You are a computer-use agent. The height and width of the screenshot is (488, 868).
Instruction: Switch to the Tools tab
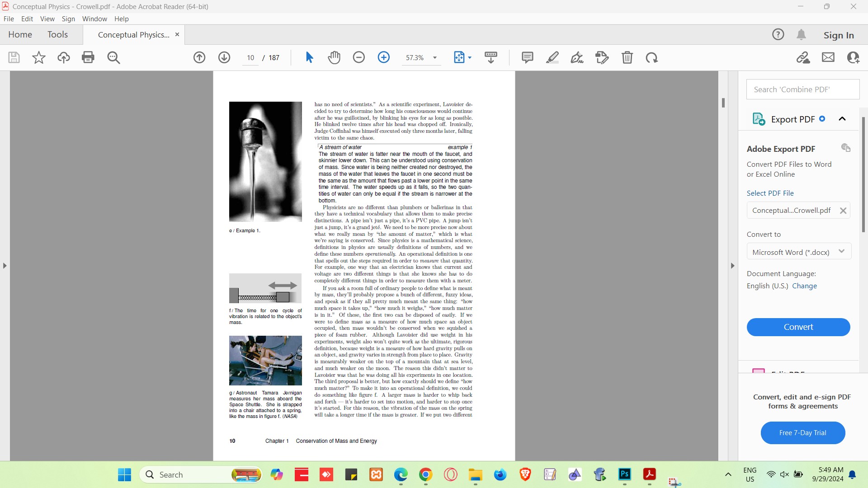click(x=57, y=35)
